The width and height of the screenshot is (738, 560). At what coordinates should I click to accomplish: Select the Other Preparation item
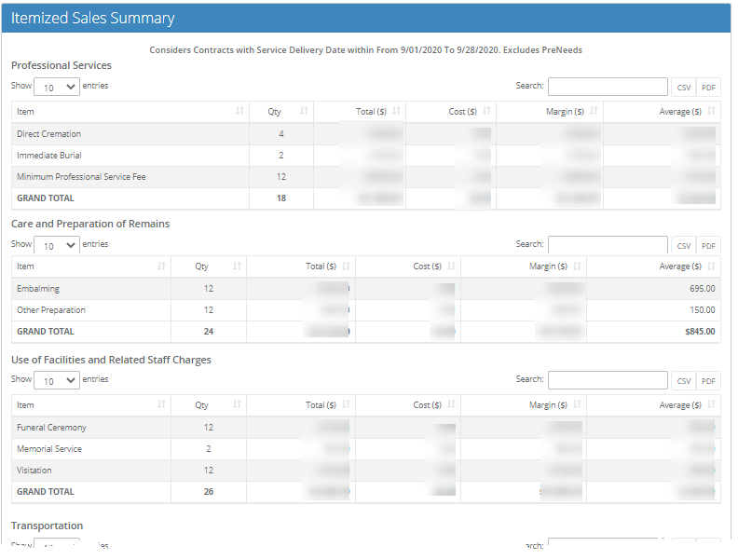pyautogui.click(x=51, y=310)
